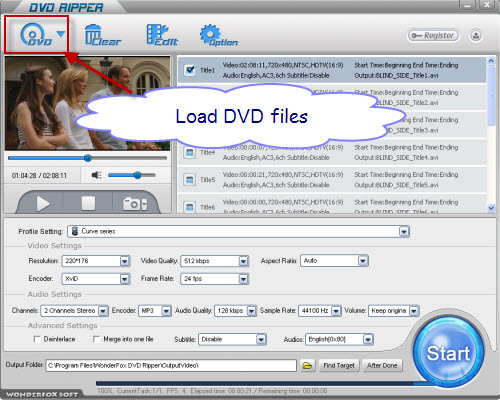Mute audio with the speaker icon
The image size is (500, 400).
tap(96, 175)
